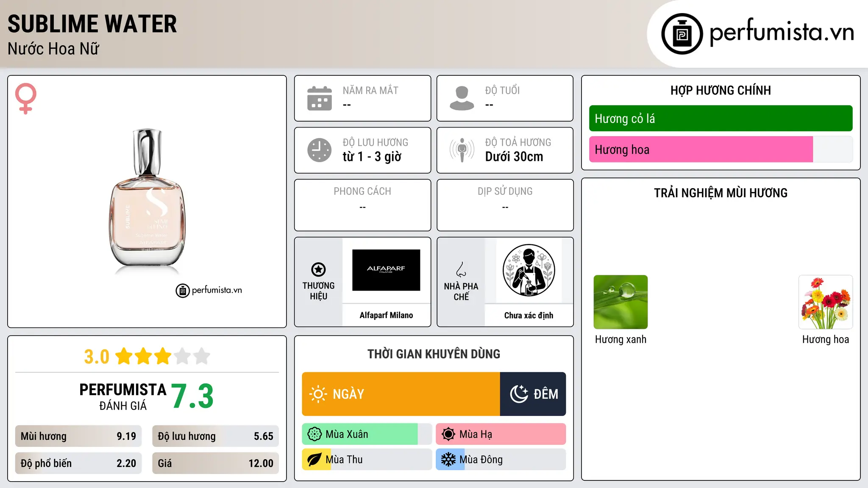The image size is (868, 488).
Task: Click the pink female gender symbol
Action: [x=26, y=99]
